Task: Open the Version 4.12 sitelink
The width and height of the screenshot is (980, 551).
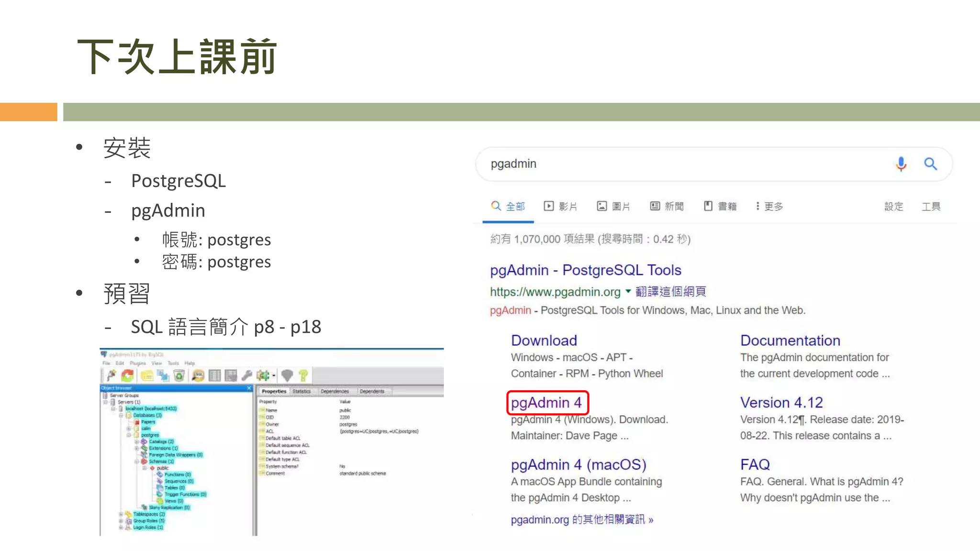Action: [x=781, y=402]
